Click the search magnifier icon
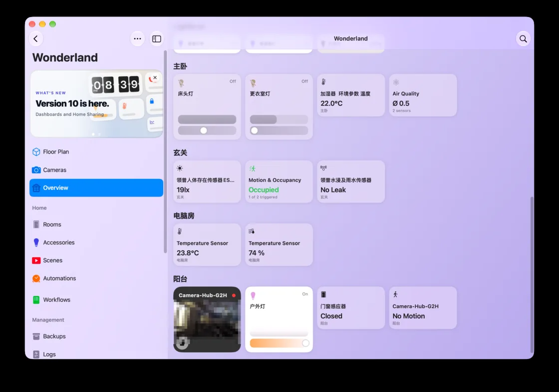Image resolution: width=559 pixels, height=392 pixels. pyautogui.click(x=523, y=39)
